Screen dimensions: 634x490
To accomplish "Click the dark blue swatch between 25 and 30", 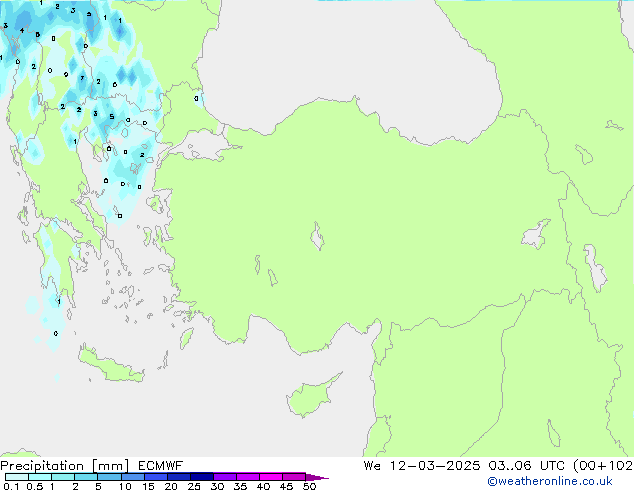I will click(x=204, y=477).
